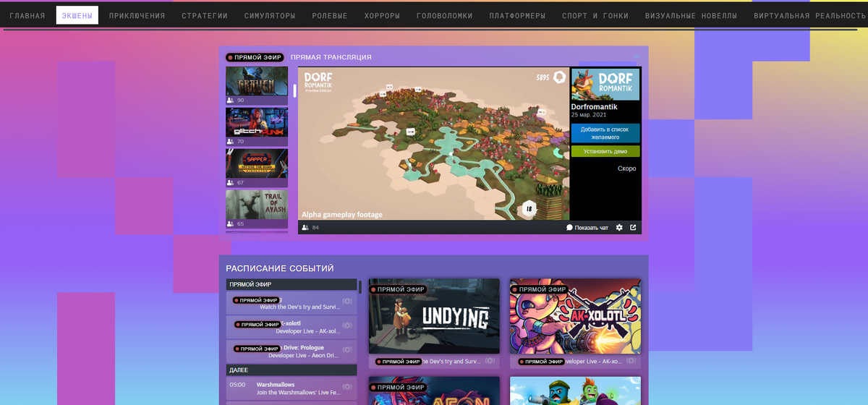This screenshot has height=405, width=868.
Task: Open the Dorfromantik title link
Action: click(x=594, y=107)
